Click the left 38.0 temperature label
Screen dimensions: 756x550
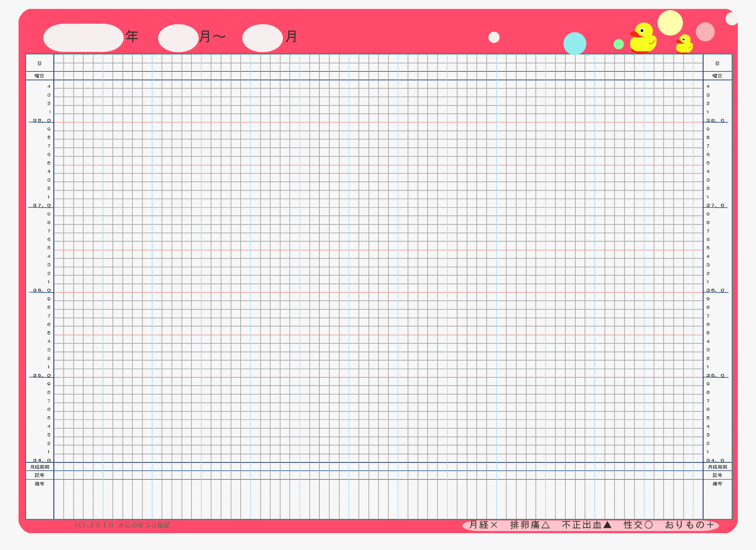42,120
